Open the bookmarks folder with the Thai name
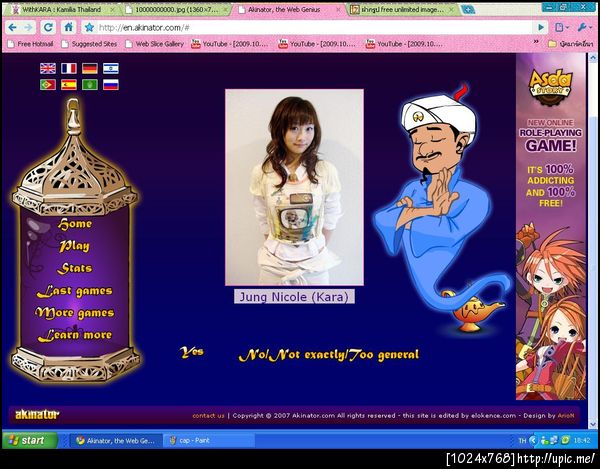Screen dimensions: 600x469 (571, 44)
